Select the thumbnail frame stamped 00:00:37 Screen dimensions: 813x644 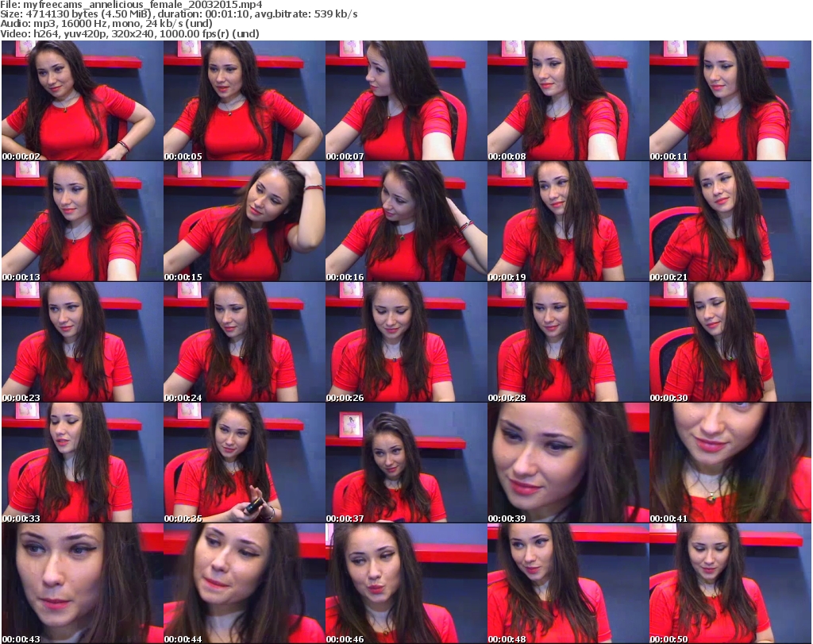pos(406,462)
